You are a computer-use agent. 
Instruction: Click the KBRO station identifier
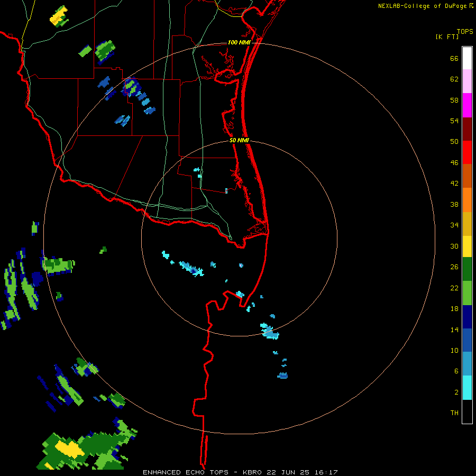pos(252,472)
